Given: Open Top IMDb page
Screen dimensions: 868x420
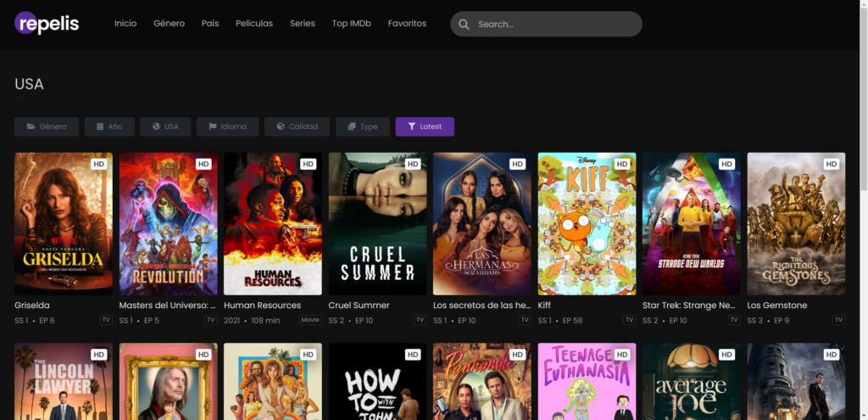Looking at the screenshot, I should [x=352, y=23].
